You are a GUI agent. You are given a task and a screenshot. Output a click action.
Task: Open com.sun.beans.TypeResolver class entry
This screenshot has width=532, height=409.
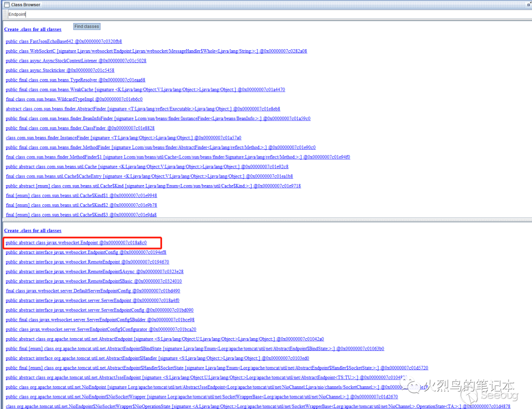pos(75,80)
